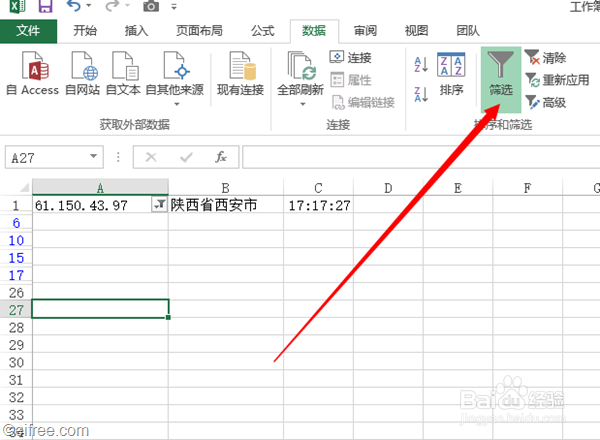
Task: Switch to the 开始 tab
Action: [85, 31]
